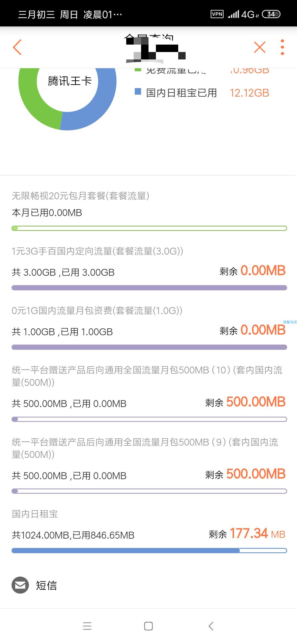Viewport: 297px width, 644px height.
Task: Select the 0元1G国内流量月包资费 entry
Action: pyautogui.click(x=149, y=327)
